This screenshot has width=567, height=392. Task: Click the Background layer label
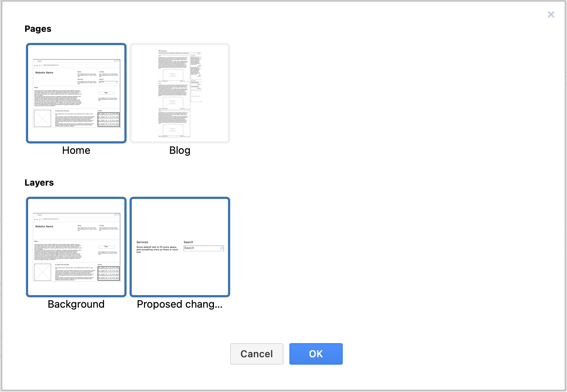click(76, 304)
